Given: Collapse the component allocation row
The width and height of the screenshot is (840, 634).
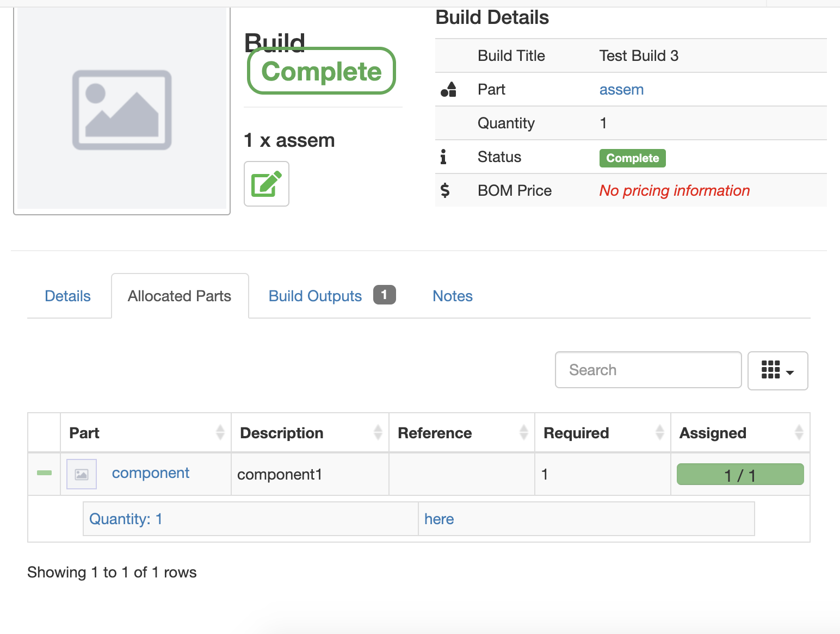Looking at the screenshot, I should point(44,474).
